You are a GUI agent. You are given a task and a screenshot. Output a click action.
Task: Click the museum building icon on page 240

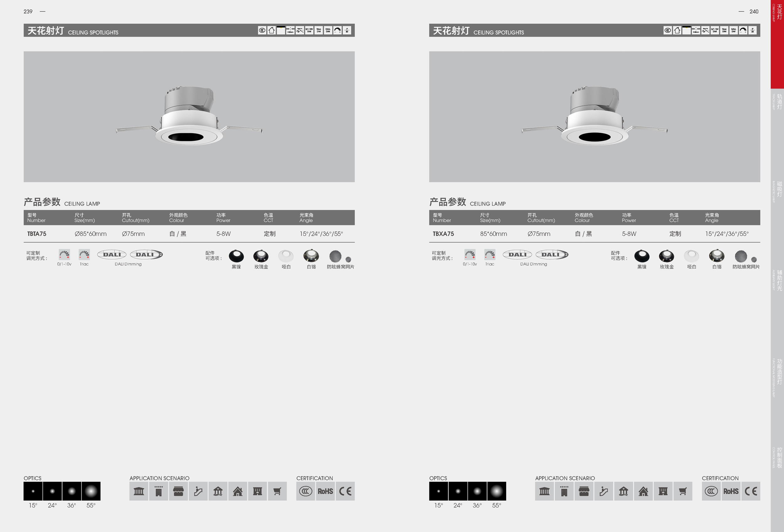click(544, 491)
